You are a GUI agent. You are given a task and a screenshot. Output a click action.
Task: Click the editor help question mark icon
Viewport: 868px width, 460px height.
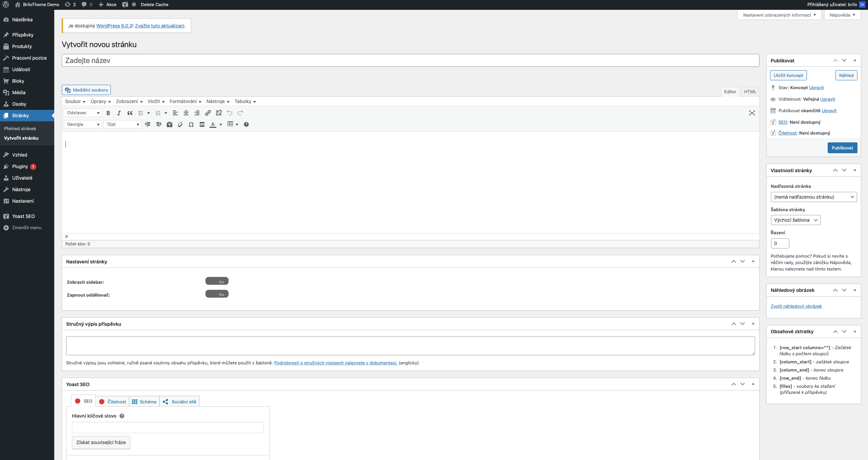click(246, 124)
